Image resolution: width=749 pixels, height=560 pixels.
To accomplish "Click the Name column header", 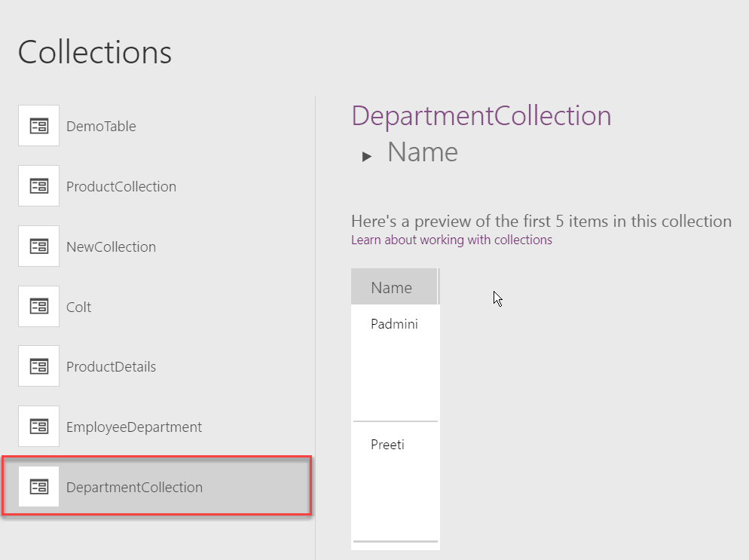I will coord(392,286).
